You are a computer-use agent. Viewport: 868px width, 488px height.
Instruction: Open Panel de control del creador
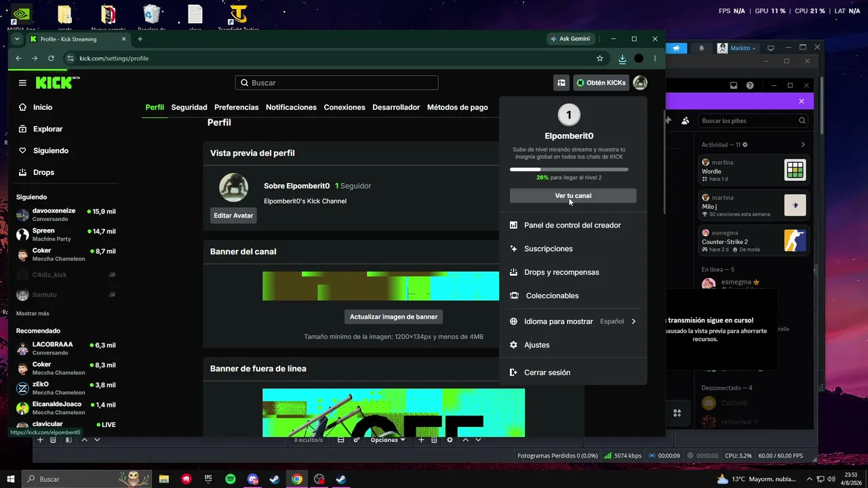point(573,225)
